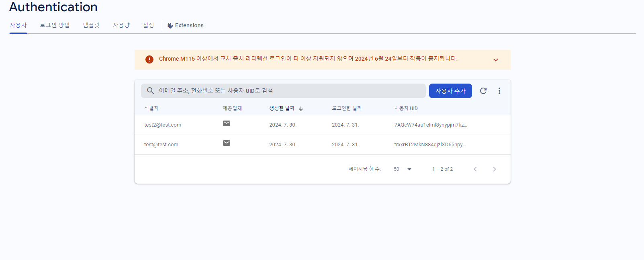Expand the Chrome M115 warning banner
The width and height of the screenshot is (644, 260).
pos(496,60)
